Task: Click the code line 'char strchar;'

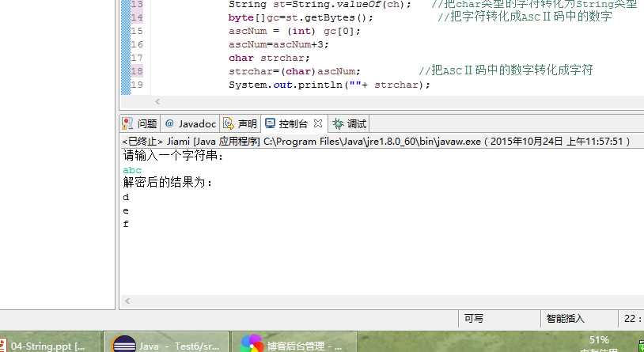Action: pyautogui.click(x=270, y=58)
